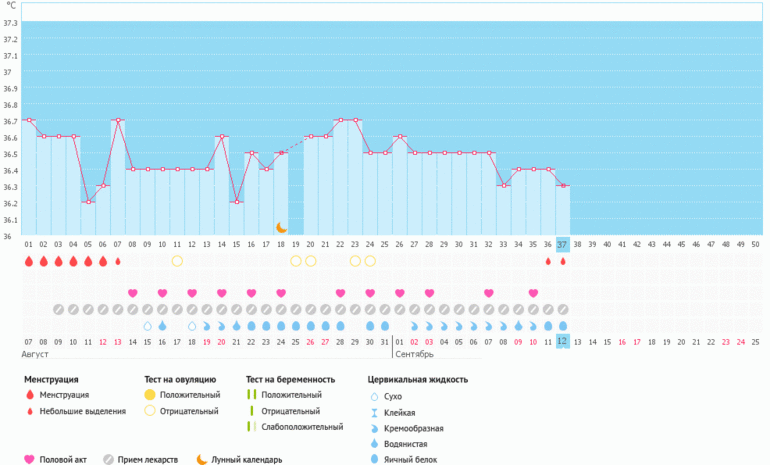Click the 36.7 temperature point on day 07
The image size is (770, 465).
[118, 120]
